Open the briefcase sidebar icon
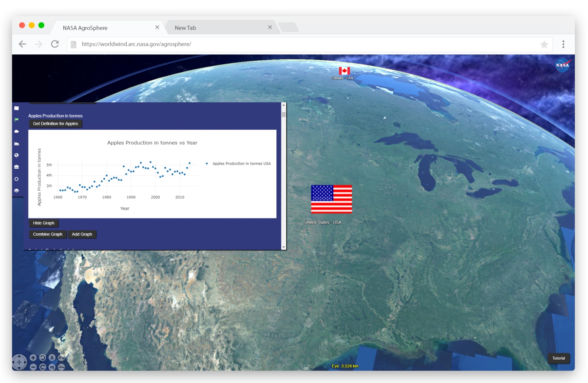Screen dimensions: 588x383 (x=16, y=167)
